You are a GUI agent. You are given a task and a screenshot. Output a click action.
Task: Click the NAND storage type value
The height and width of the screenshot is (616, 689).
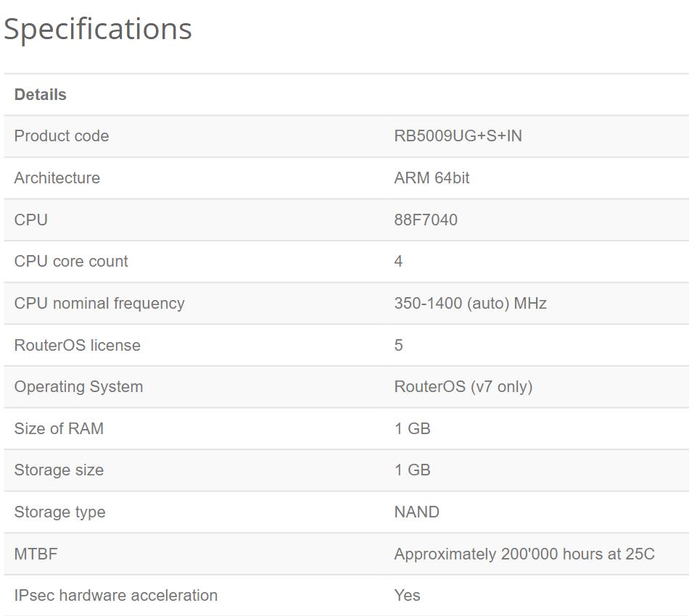coord(416,512)
